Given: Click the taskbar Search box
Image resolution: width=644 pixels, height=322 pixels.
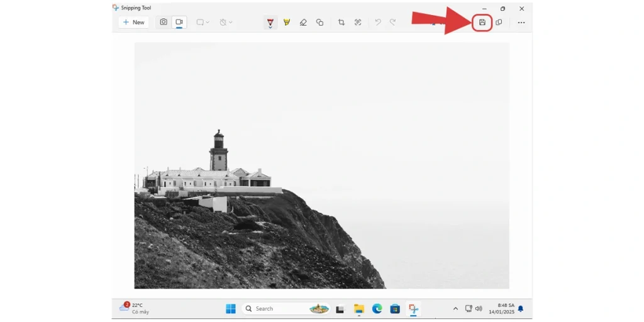Looking at the screenshot, I should pyautogui.click(x=277, y=309).
